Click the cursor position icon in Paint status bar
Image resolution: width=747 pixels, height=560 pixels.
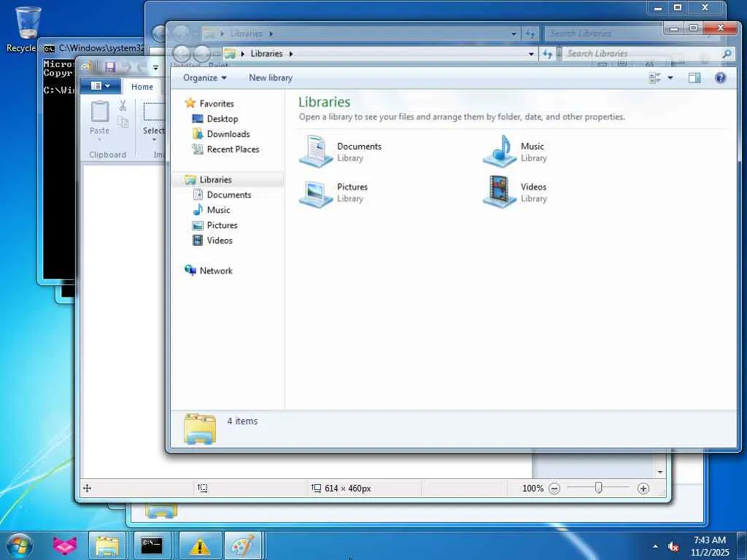[88, 488]
